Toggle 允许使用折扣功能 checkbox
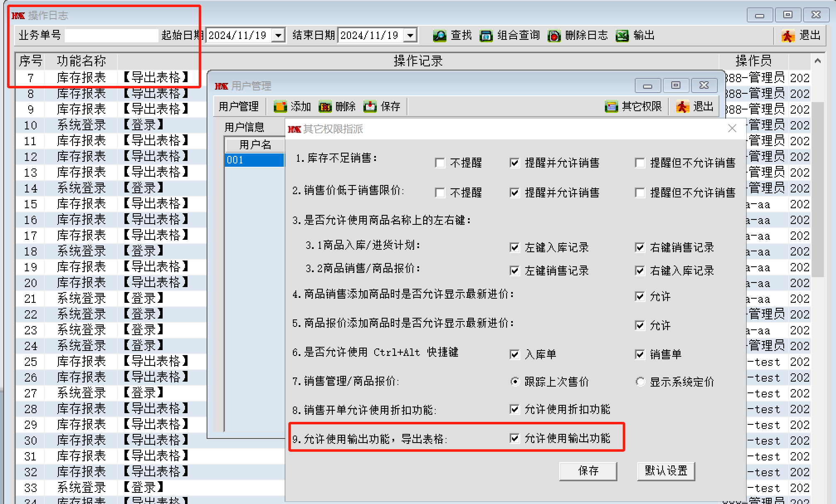This screenshot has width=836, height=504. pos(514,409)
